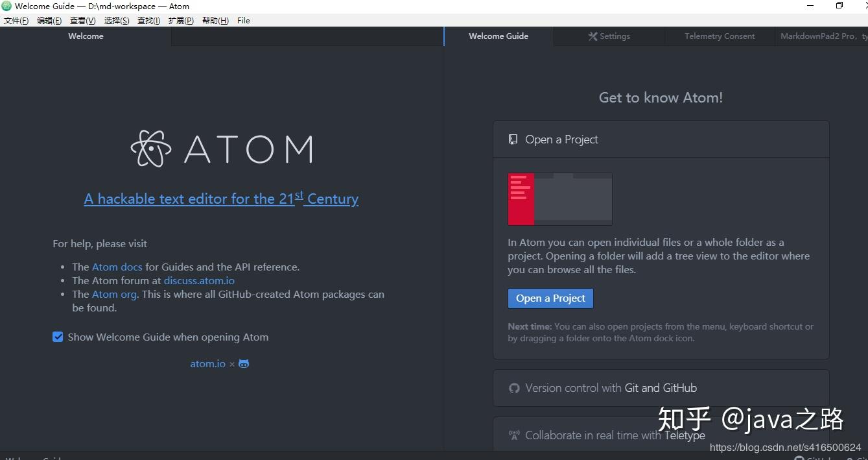Uncheck Show Welcome Guide when opening Atom
This screenshot has height=460, width=868.
(x=58, y=337)
